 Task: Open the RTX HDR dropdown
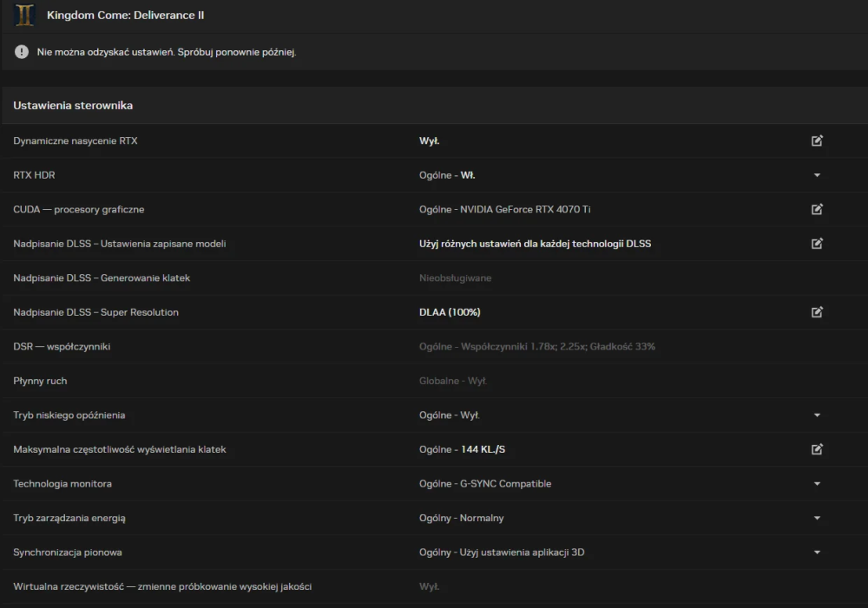[x=817, y=174]
